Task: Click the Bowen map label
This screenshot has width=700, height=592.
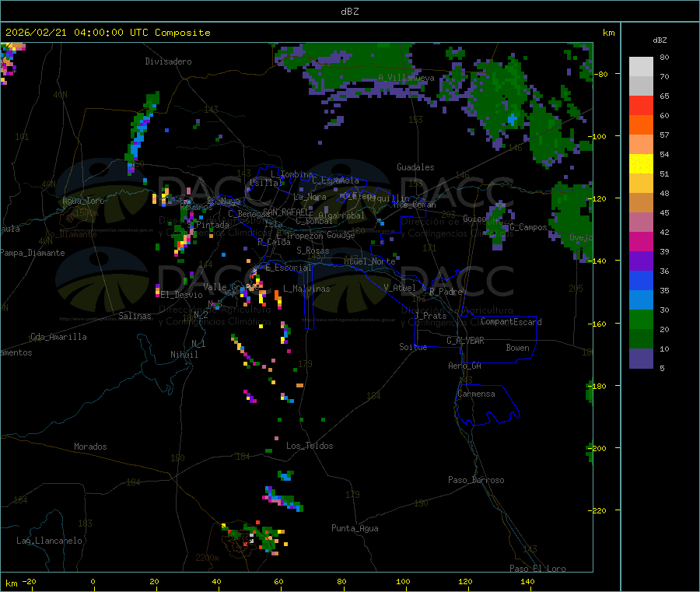Action: [517, 348]
